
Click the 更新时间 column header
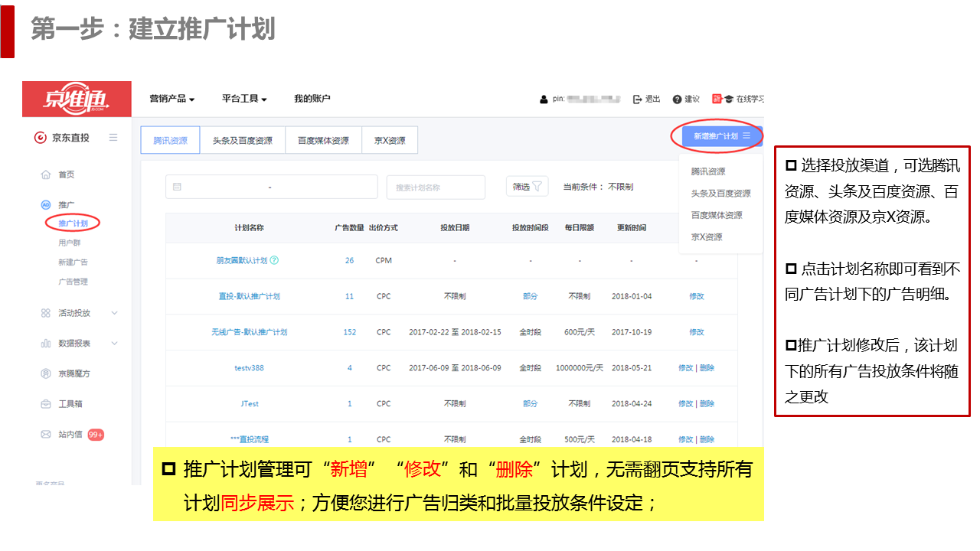pos(632,228)
